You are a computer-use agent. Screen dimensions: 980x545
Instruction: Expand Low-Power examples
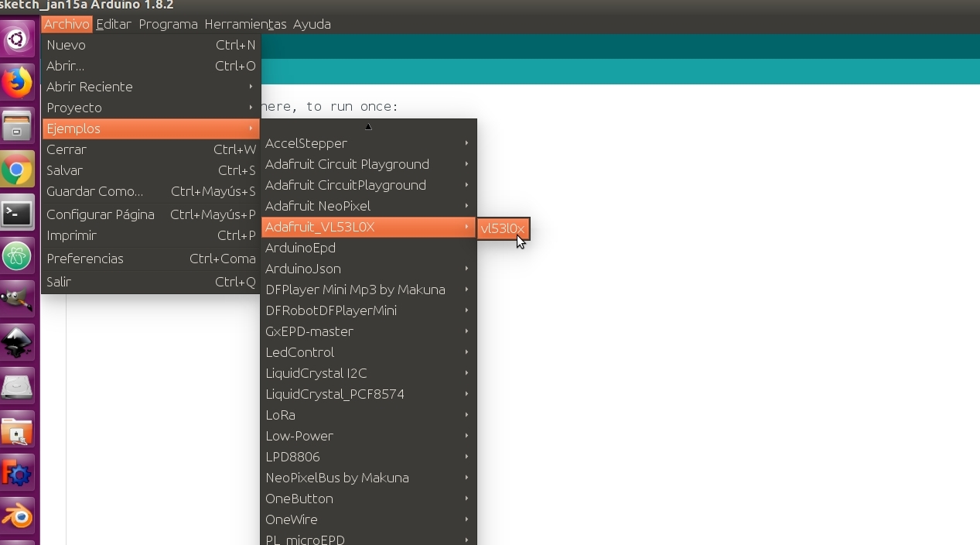tap(368, 436)
